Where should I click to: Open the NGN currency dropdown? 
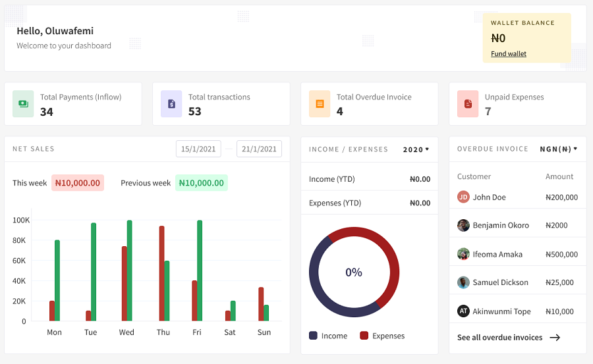click(x=558, y=149)
